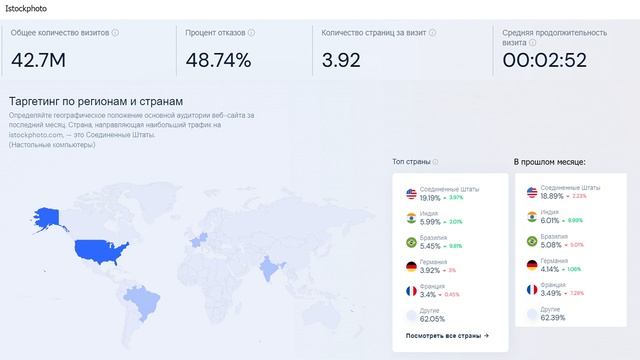Click the 6.01% last month India share
The image size is (640, 360).
pos(550,220)
